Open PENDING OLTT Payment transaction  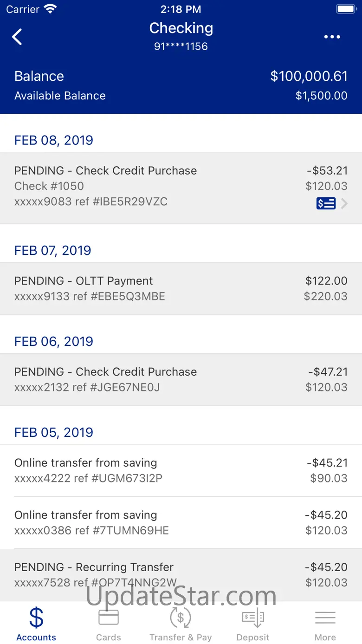point(181,288)
